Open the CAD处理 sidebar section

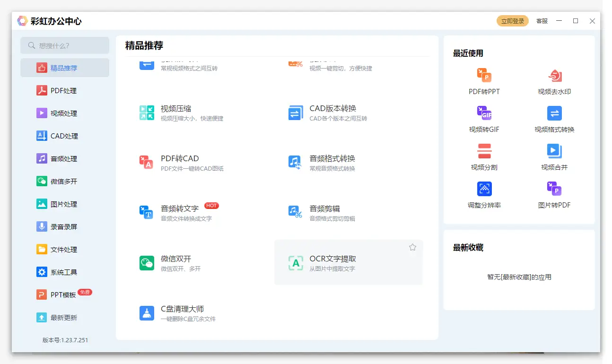pyautogui.click(x=64, y=136)
